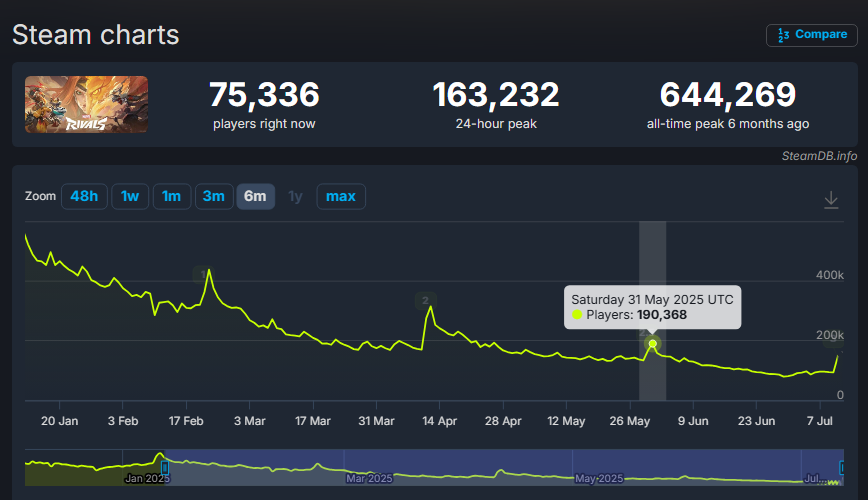The width and height of the screenshot is (868, 500).
Task: Set zoom to 48h
Action: pos(84,197)
